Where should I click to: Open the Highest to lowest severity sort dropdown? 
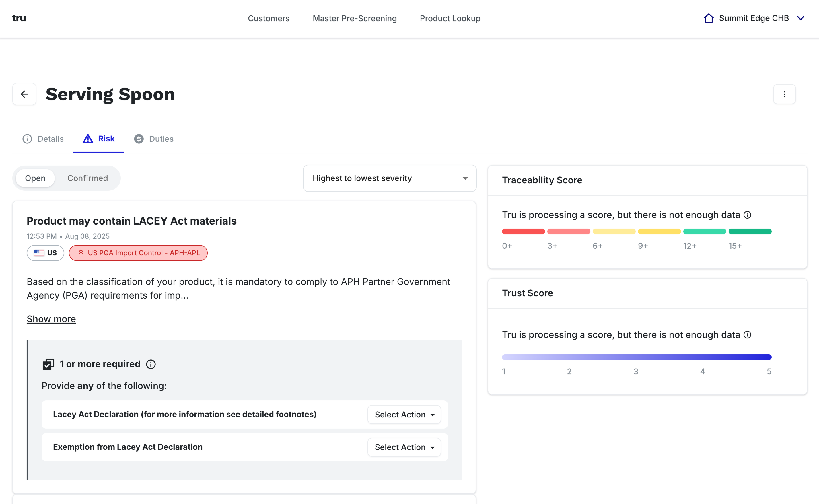[x=389, y=178]
